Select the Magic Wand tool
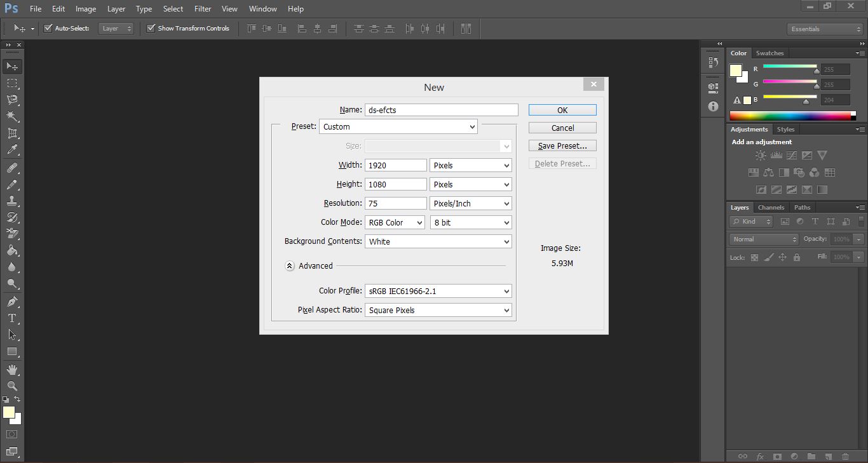 pos(12,116)
